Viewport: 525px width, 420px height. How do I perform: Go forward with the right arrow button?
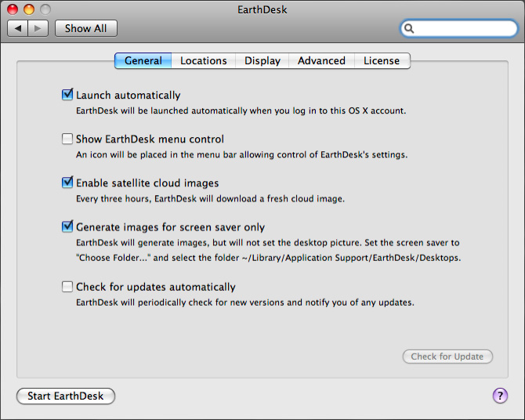pos(38,28)
